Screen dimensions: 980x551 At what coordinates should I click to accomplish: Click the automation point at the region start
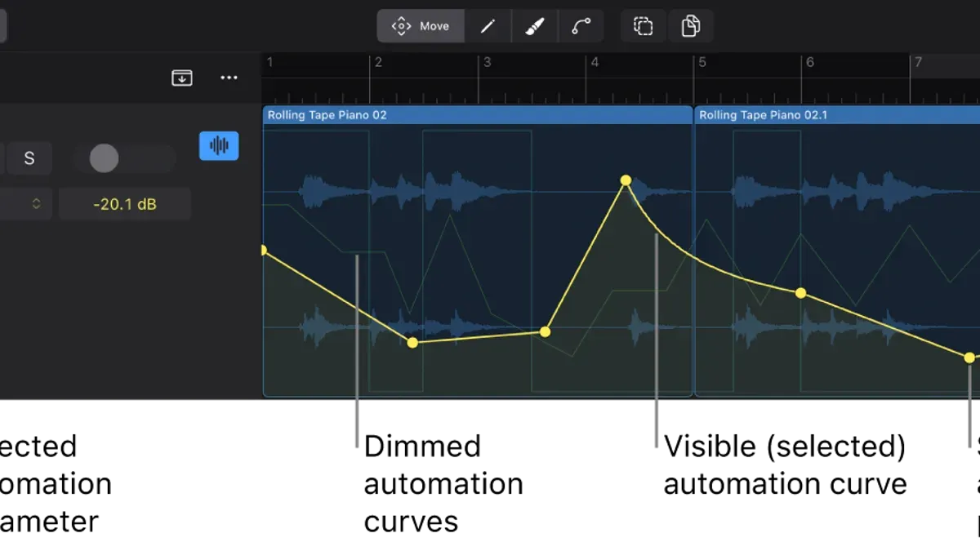point(263,250)
